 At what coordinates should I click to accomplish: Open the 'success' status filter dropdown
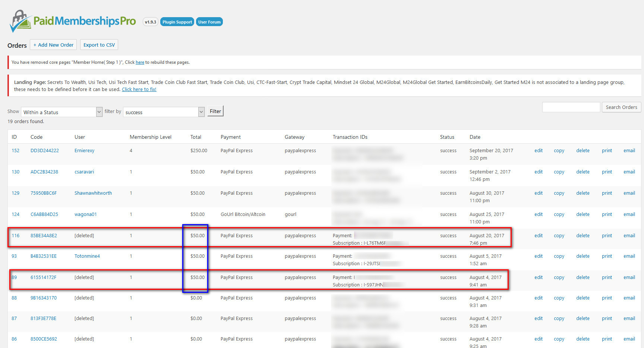(x=164, y=112)
